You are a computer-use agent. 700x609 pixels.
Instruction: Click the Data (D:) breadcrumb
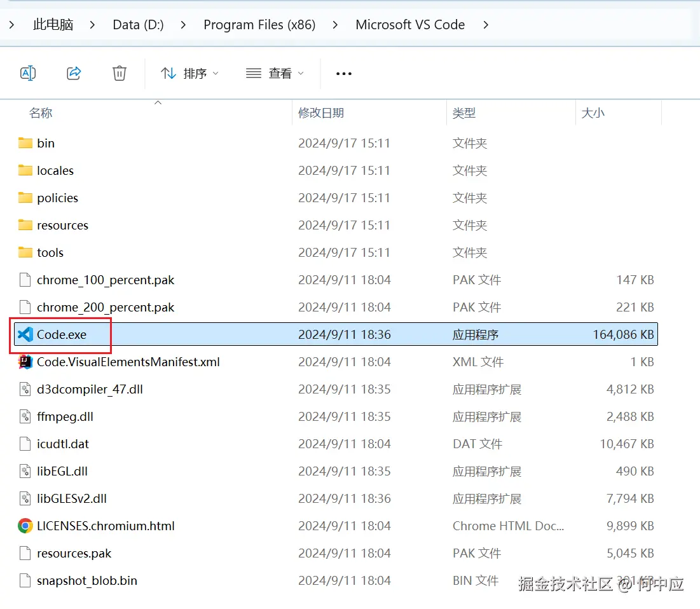(x=139, y=25)
